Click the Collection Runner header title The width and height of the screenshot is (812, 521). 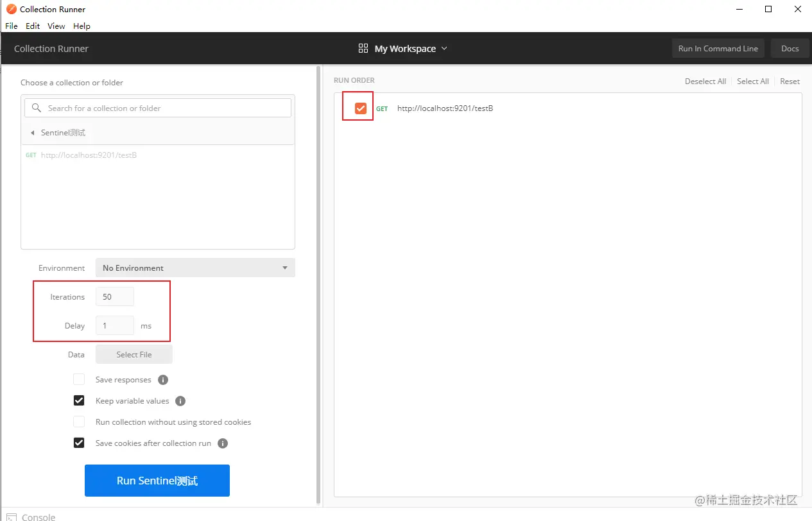pos(51,49)
